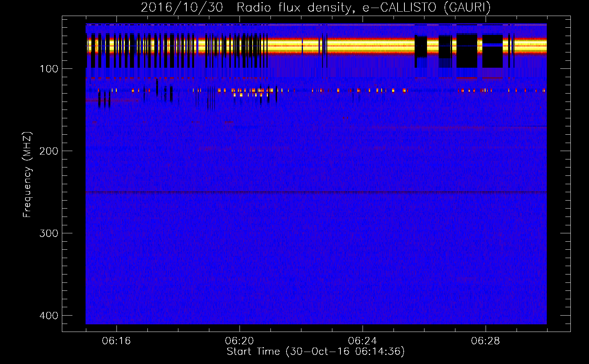Click the 200 MHz frequency tick label
This screenshot has height=364, width=589.
49,151
